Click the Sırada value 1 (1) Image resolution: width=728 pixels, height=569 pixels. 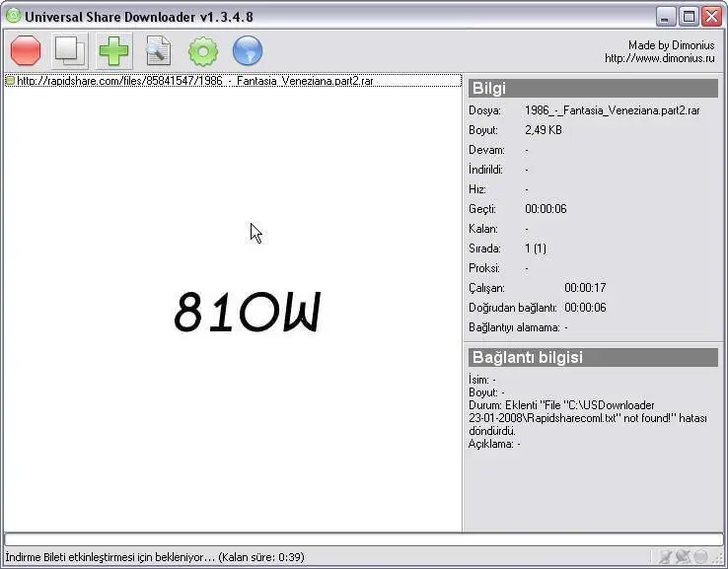coord(536,249)
